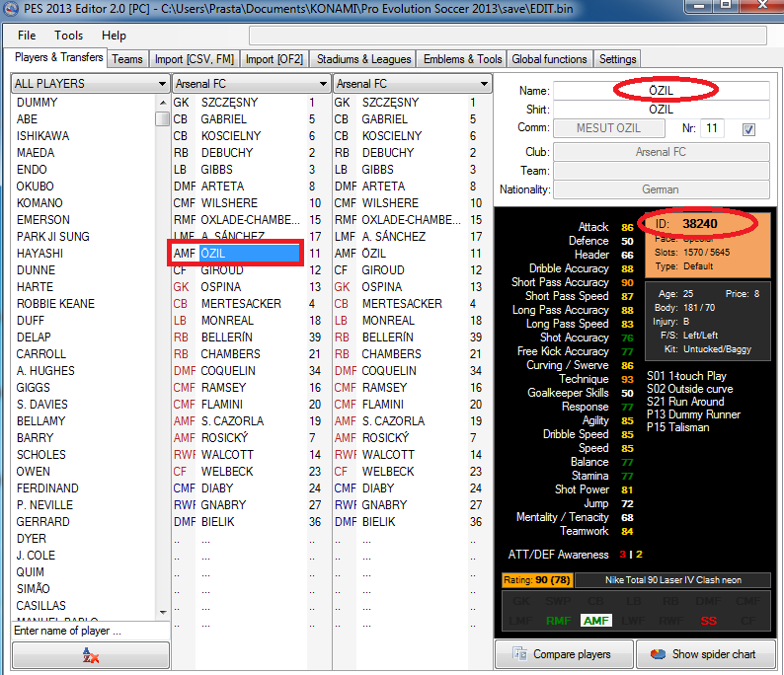Select MERTESACKER in right team list

pyautogui.click(x=403, y=304)
